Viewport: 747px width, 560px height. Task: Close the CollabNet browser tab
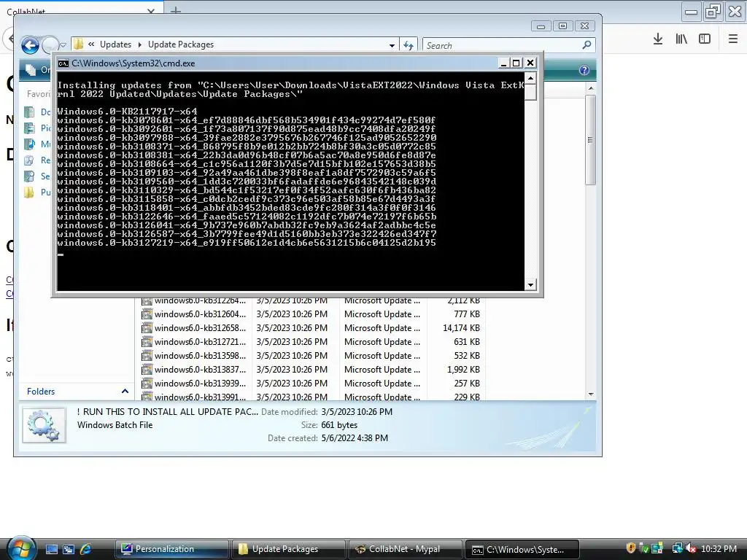151,10
